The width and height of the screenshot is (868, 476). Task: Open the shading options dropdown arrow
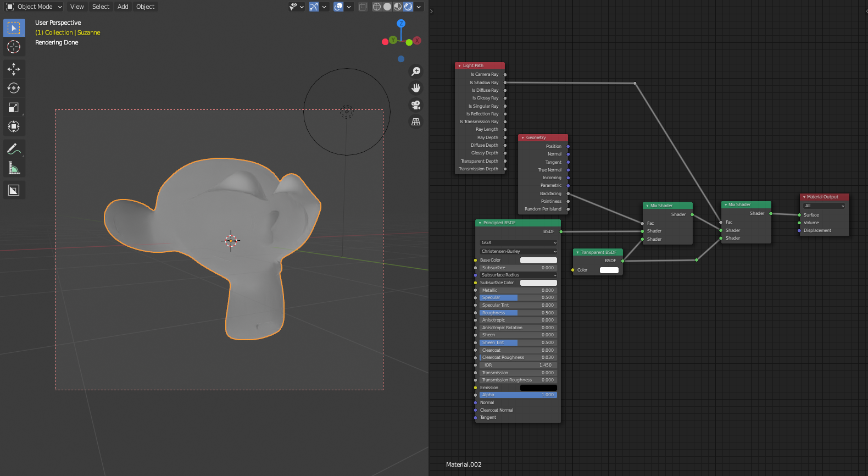click(419, 7)
